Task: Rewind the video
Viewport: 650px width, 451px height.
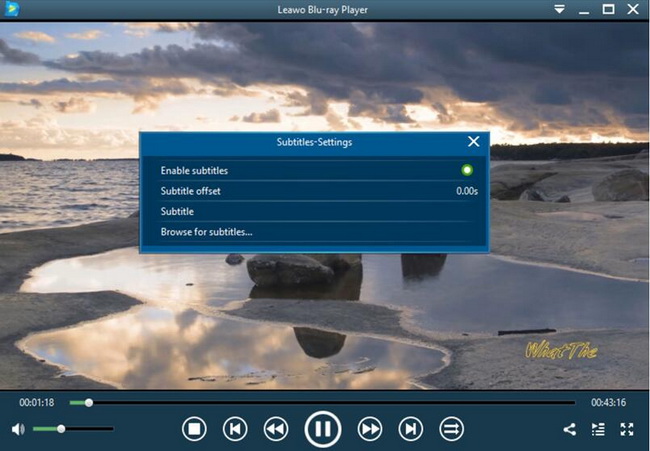Action: tap(275, 429)
